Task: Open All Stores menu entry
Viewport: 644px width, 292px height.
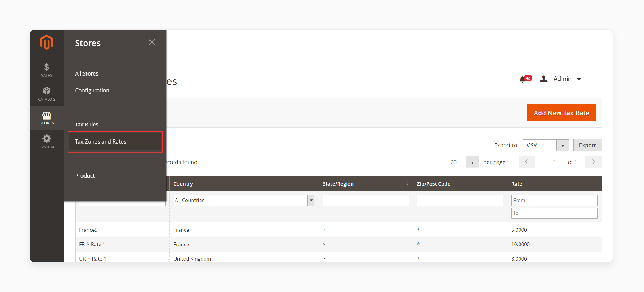Action: (87, 73)
